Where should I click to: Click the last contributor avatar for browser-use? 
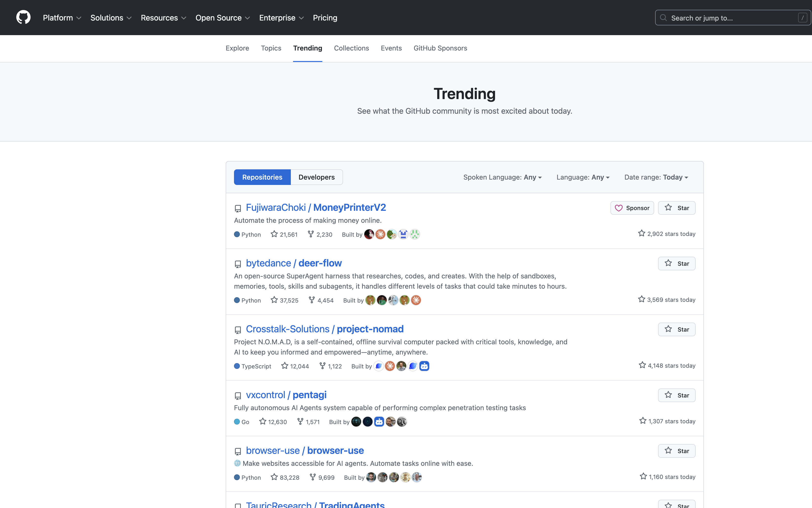tap(417, 477)
